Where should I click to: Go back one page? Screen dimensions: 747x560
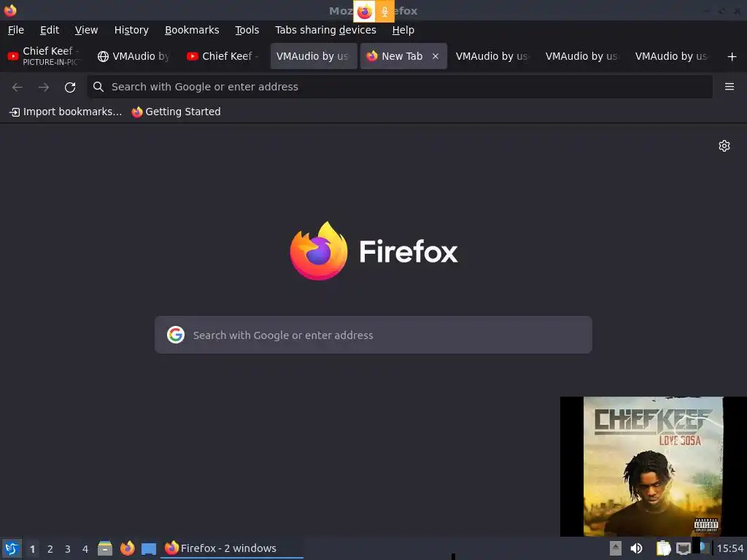point(18,87)
